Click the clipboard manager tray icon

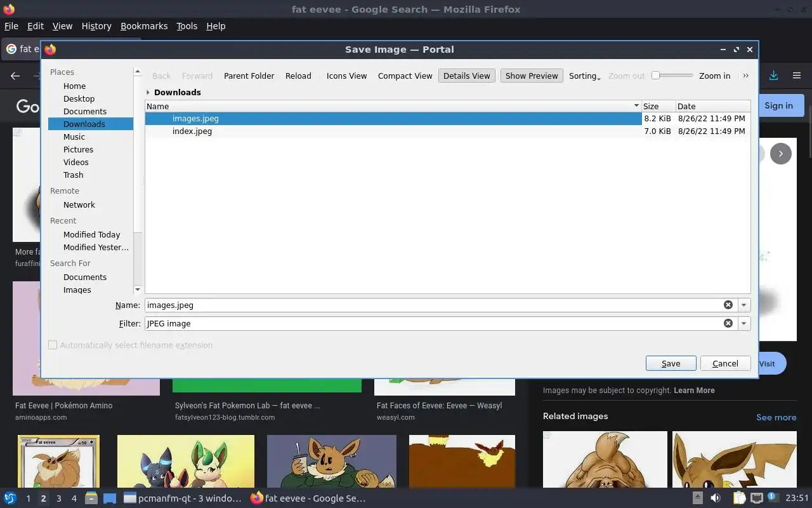click(739, 498)
